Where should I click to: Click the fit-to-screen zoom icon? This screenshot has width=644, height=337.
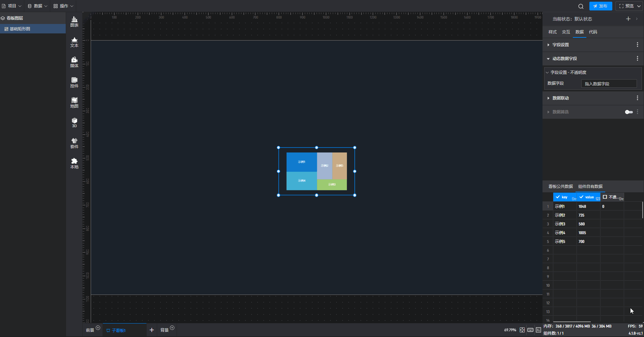[522, 330]
